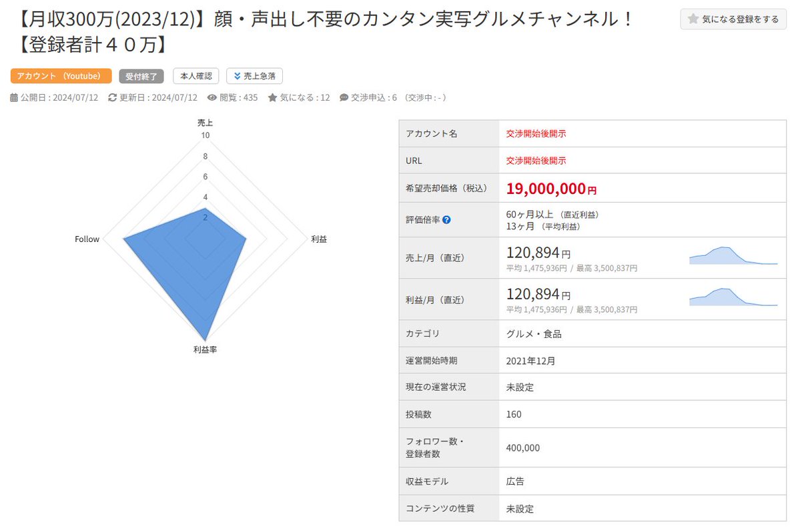Image resolution: width=800 pixels, height=532 pixels.
Task: Click the 投稿数 value 160
Action: pyautogui.click(x=514, y=414)
